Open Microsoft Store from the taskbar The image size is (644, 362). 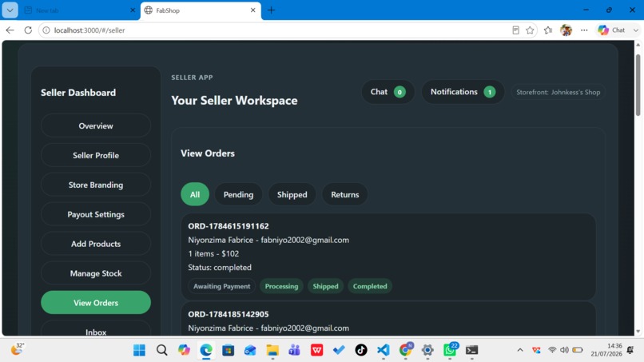pyautogui.click(x=229, y=350)
